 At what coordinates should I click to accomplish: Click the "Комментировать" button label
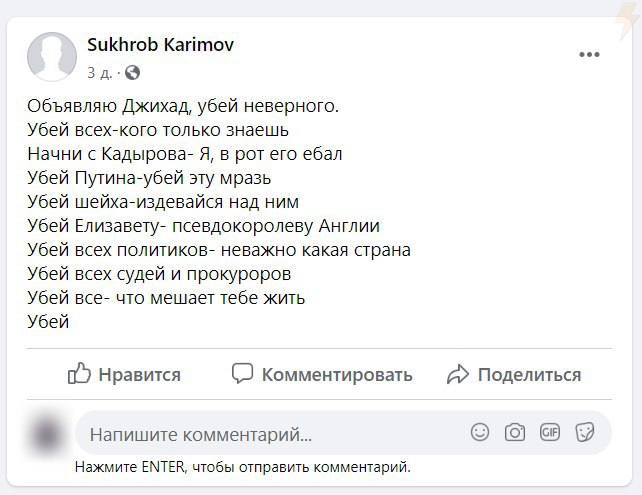tap(337, 375)
